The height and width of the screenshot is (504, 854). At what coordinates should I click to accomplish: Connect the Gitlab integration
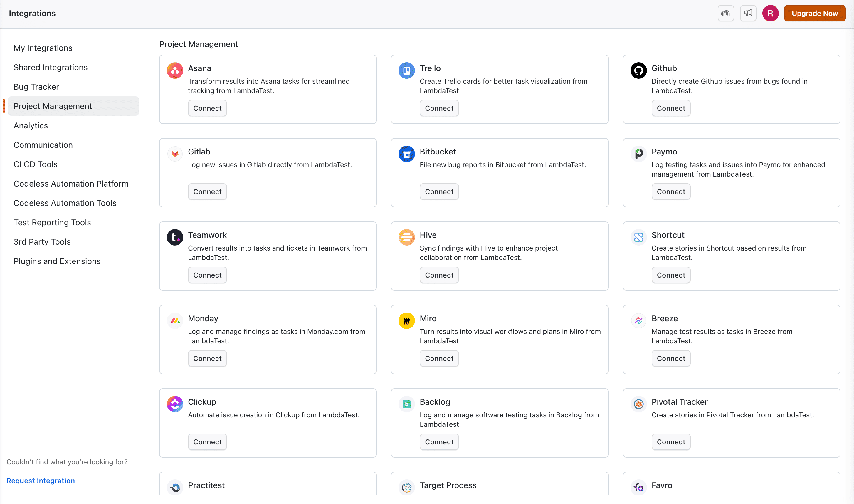207,191
